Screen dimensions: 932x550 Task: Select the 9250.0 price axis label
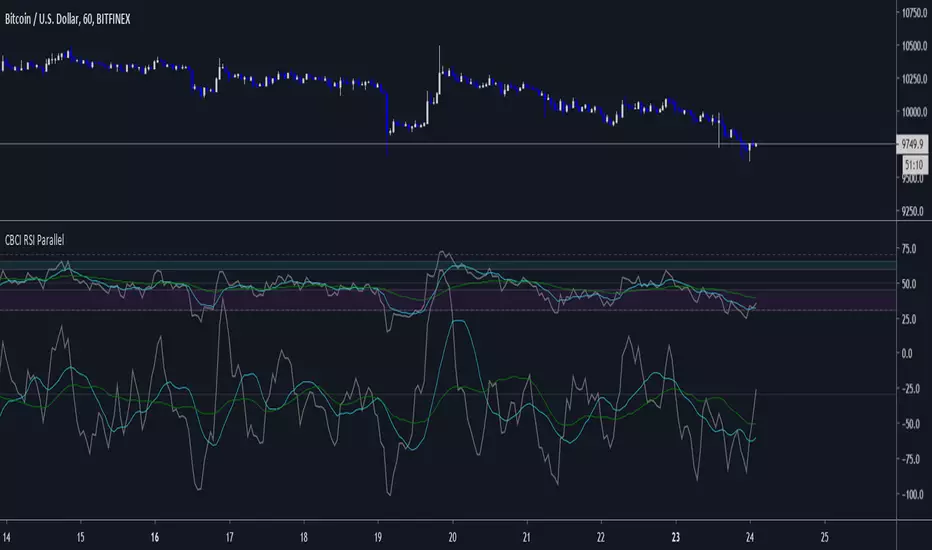pyautogui.click(x=912, y=211)
